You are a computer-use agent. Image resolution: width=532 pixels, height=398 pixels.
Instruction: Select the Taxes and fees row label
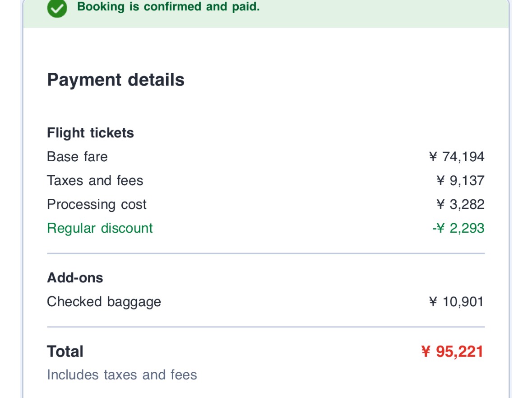[x=95, y=181]
